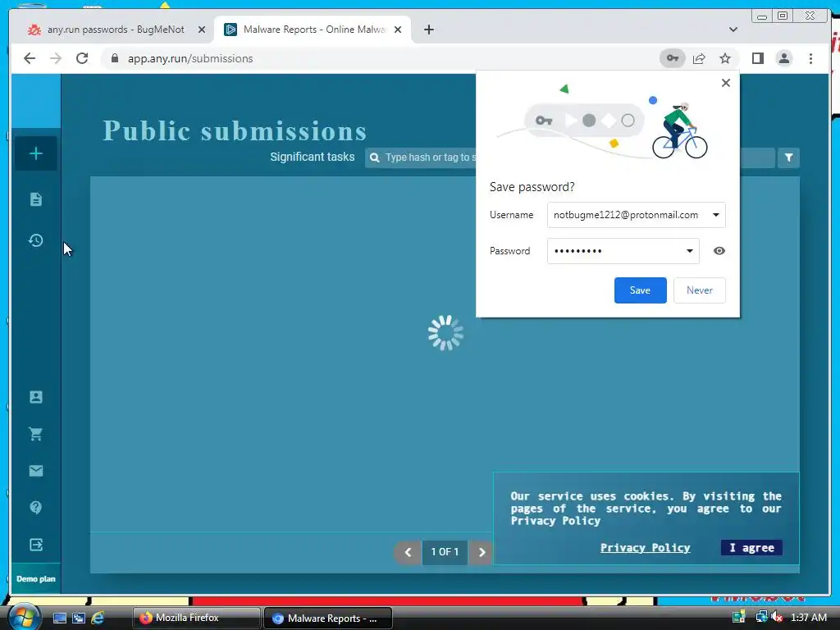Click the I agree cookie button
This screenshot has height=630, width=840.
751,547
